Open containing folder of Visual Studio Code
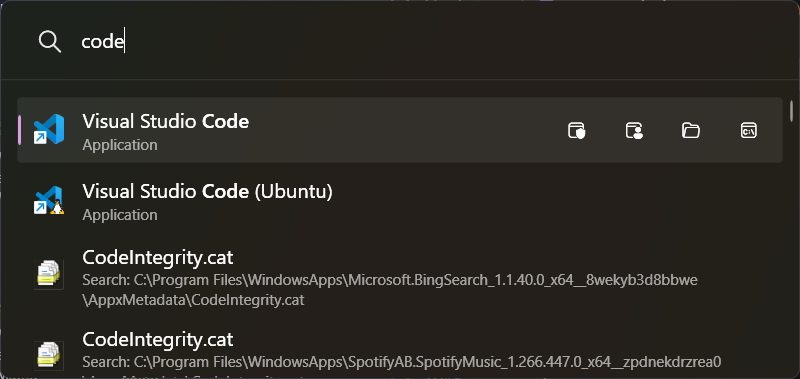The image size is (800, 379). (691, 131)
